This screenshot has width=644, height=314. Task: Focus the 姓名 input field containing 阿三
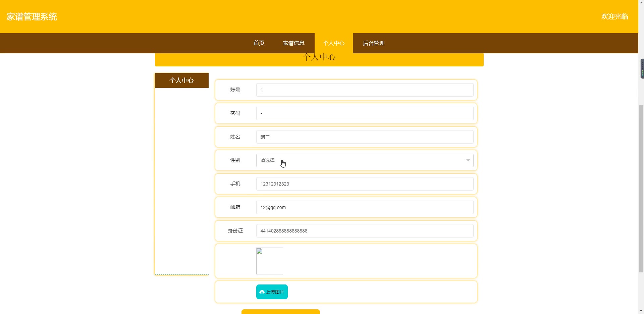click(x=365, y=137)
